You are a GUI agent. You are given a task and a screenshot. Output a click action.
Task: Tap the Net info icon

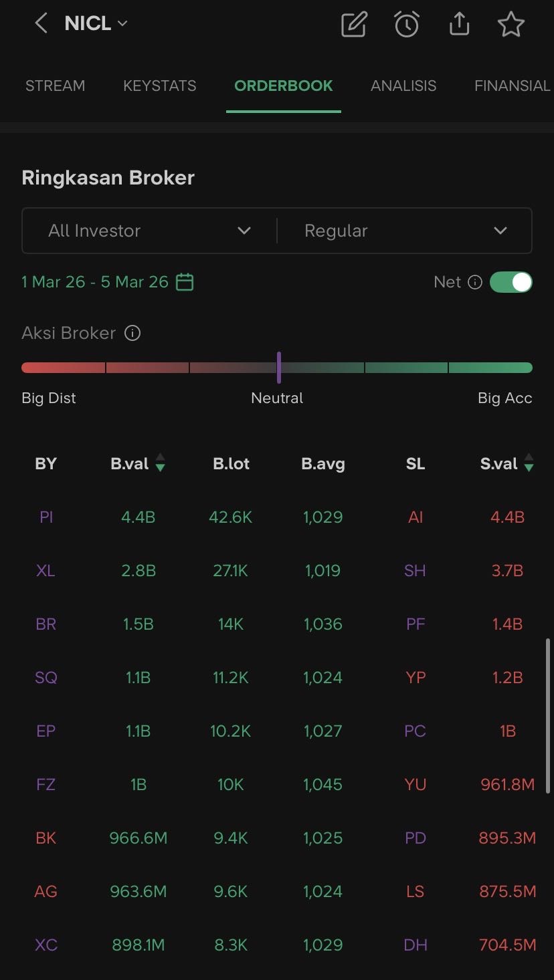click(x=475, y=282)
